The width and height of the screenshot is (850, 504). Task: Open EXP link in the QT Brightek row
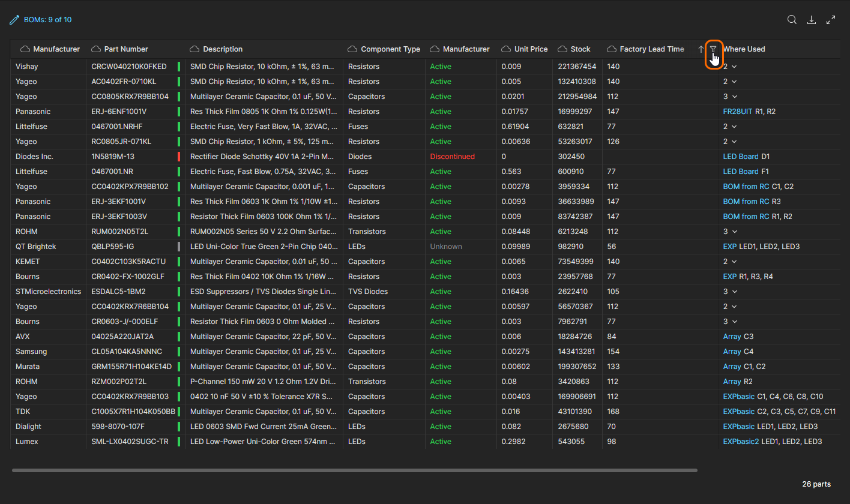(730, 247)
